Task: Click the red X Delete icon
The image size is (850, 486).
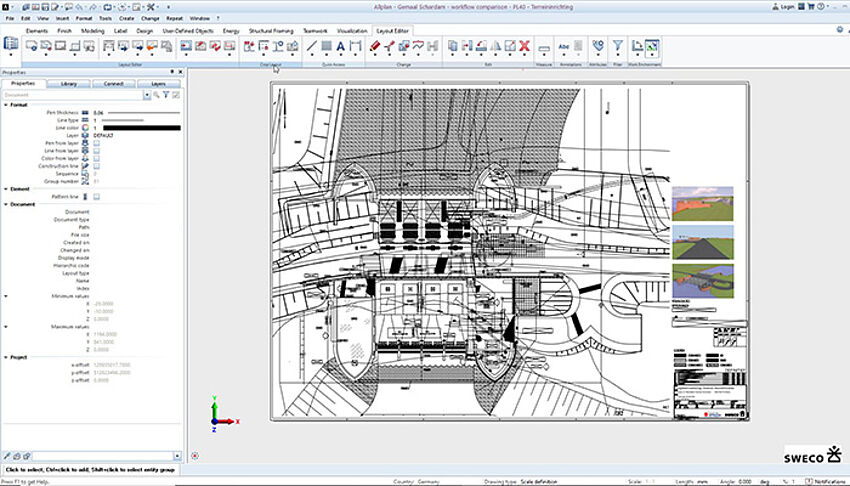Action: [x=524, y=46]
